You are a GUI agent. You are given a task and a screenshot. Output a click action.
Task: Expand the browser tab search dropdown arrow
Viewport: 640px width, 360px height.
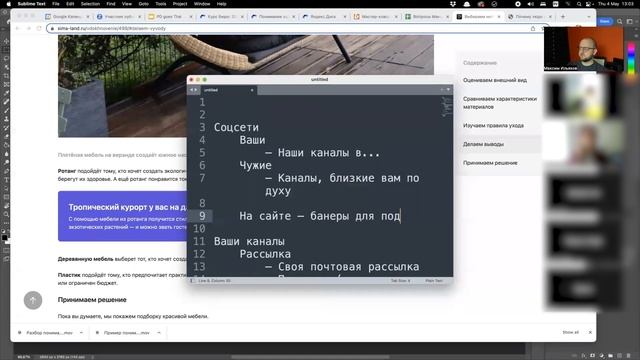point(589,16)
